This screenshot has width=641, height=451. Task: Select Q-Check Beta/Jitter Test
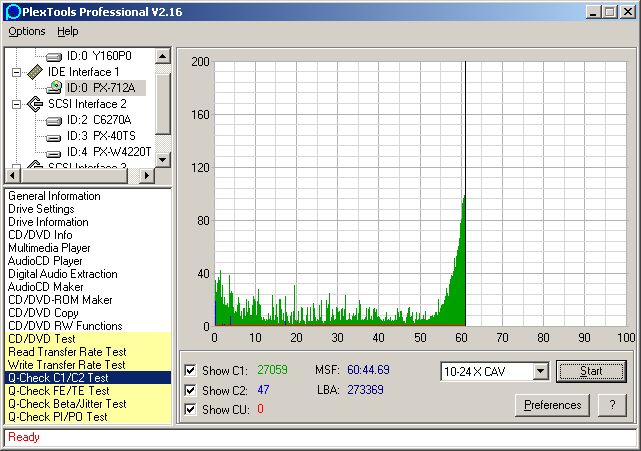(88, 404)
